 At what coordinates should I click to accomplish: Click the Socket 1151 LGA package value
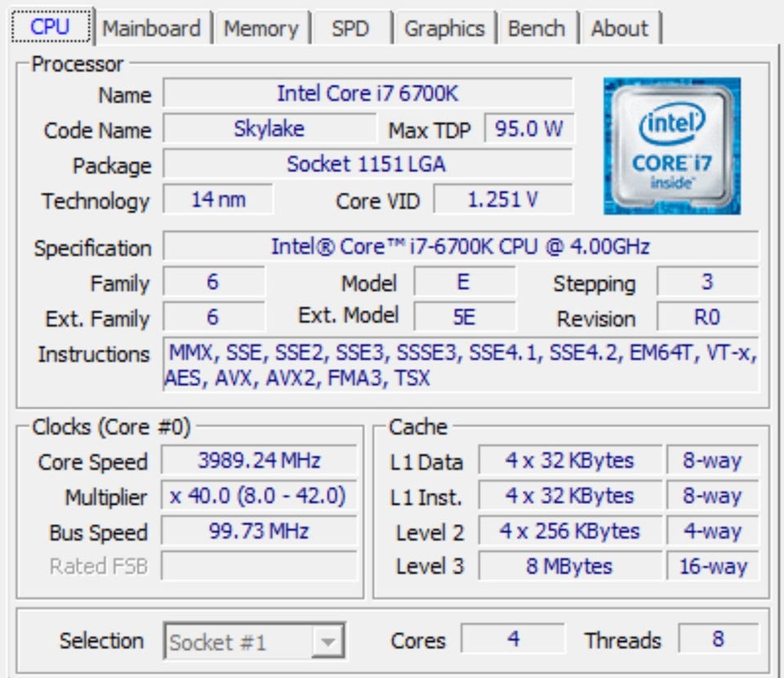click(367, 163)
